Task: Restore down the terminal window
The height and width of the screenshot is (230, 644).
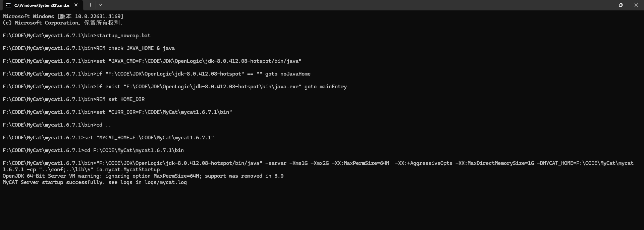Action: tap(621, 5)
